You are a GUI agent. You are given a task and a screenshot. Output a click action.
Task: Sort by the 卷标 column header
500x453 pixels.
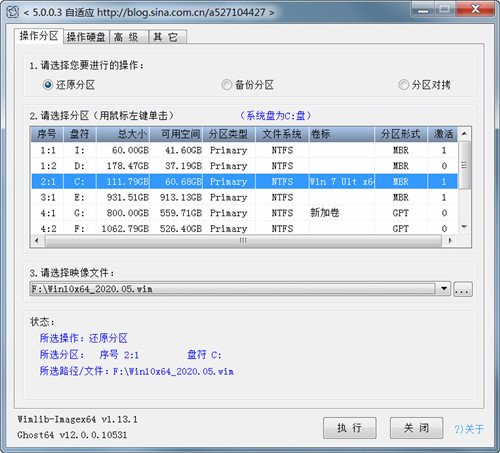342,134
